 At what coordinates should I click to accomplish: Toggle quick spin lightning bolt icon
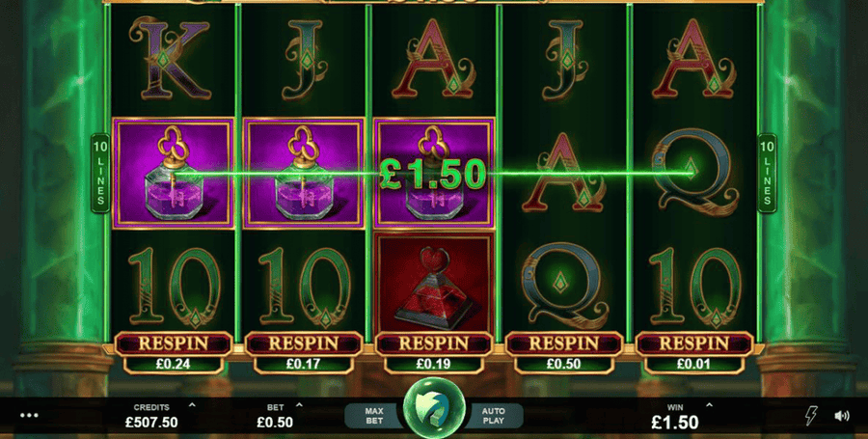click(811, 416)
